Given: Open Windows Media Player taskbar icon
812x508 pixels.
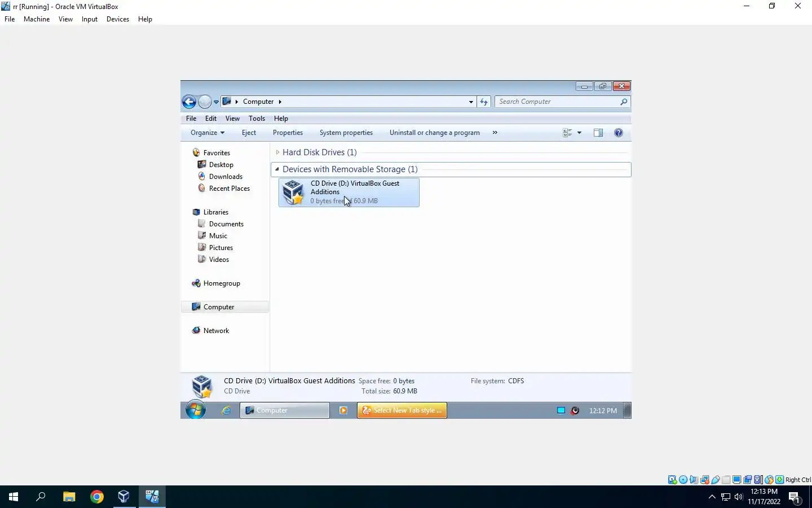Looking at the screenshot, I should click(343, 410).
